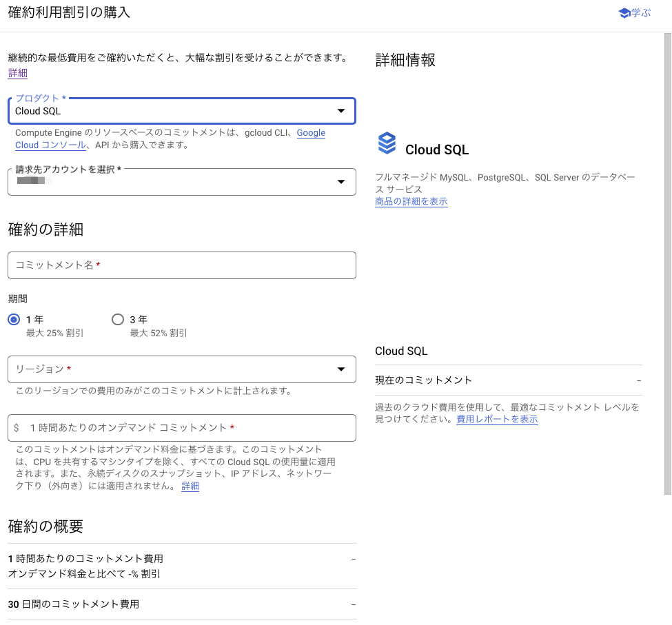This screenshot has height=625, width=672.
Task: Click the vertical page scrollbar
Action: (x=668, y=263)
